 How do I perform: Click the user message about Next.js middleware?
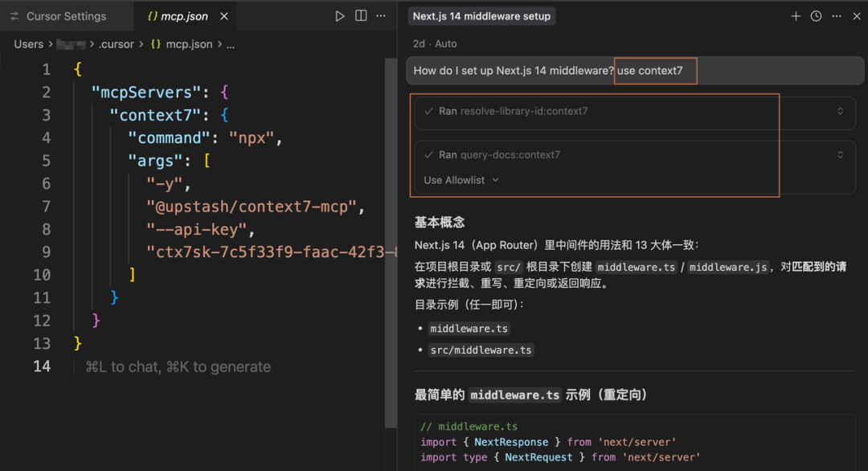(513, 71)
